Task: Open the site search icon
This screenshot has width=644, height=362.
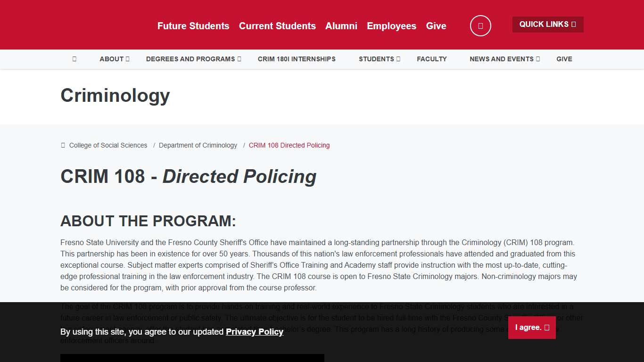Action: pos(480,25)
